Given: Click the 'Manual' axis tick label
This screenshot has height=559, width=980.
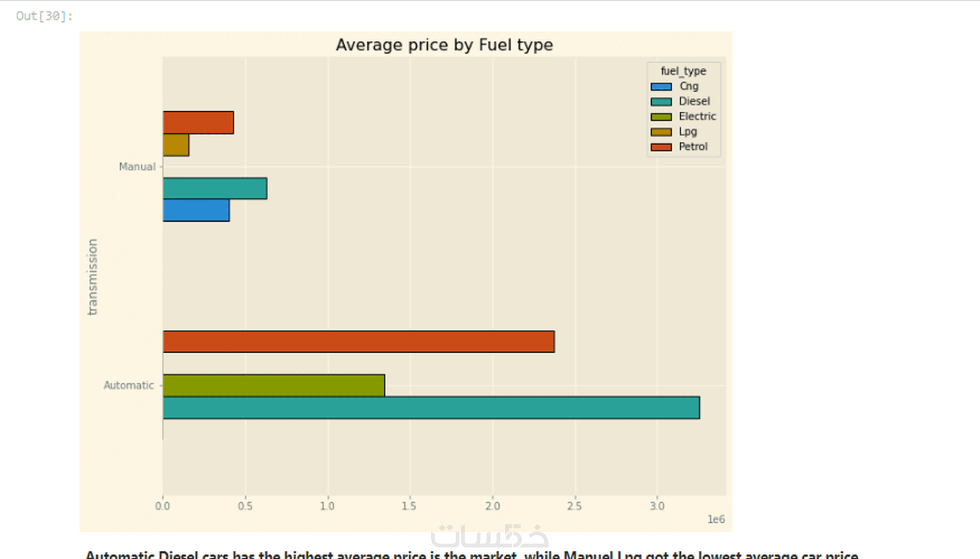Looking at the screenshot, I should 137,167.
